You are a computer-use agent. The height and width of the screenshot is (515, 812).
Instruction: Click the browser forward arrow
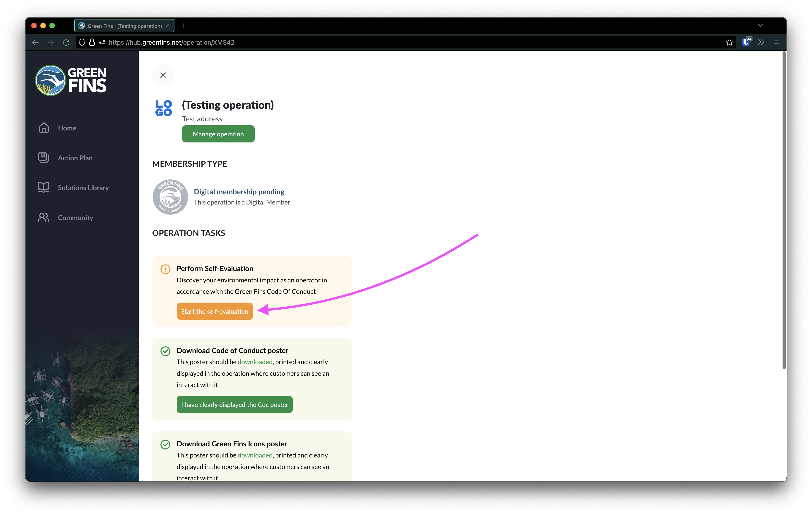(51, 42)
